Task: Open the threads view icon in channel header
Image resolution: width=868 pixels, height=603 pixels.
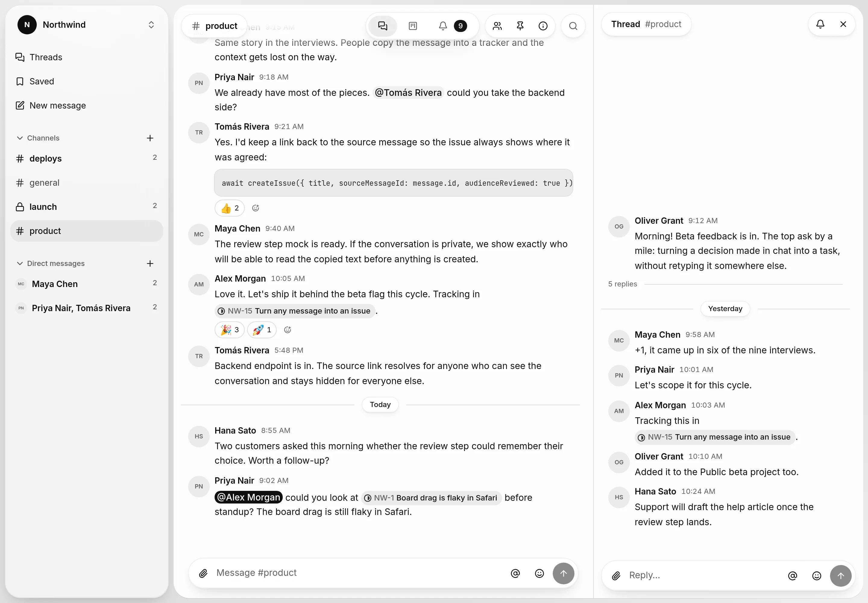Action: 382,26
